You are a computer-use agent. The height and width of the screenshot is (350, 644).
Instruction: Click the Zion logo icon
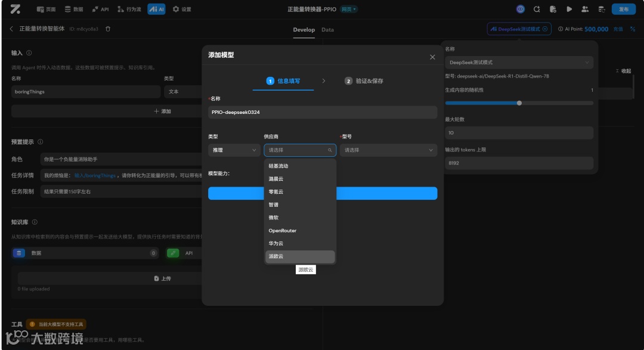tap(15, 8)
